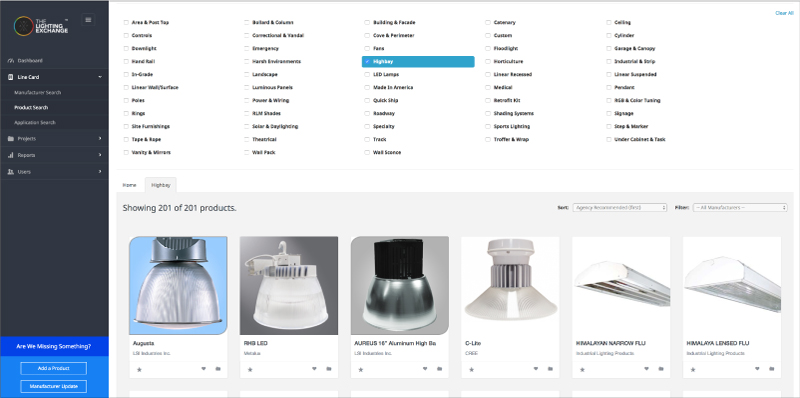The height and width of the screenshot is (398, 800).
Task: Click heart icon on C-Lite product
Action: [536, 368]
